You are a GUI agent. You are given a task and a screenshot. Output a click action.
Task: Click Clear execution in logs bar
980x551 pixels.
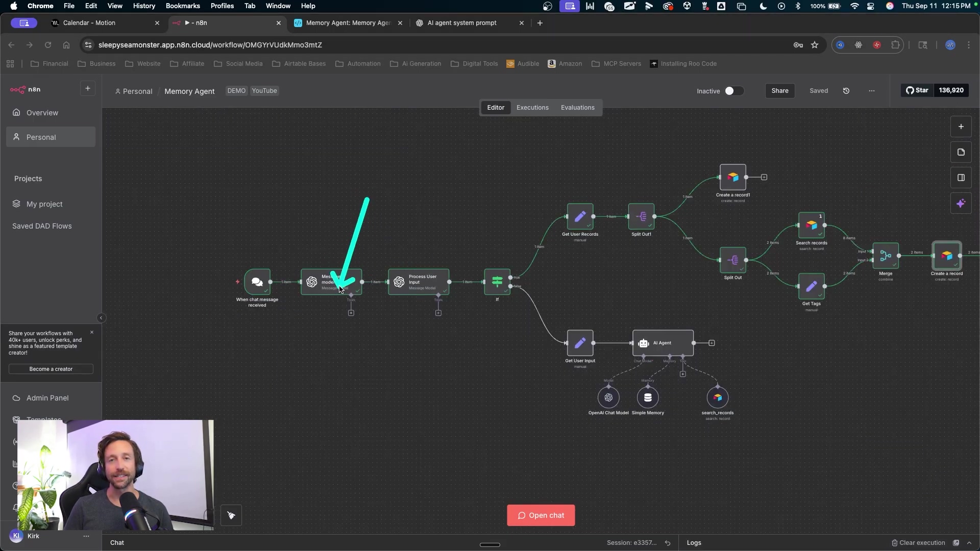point(918,543)
